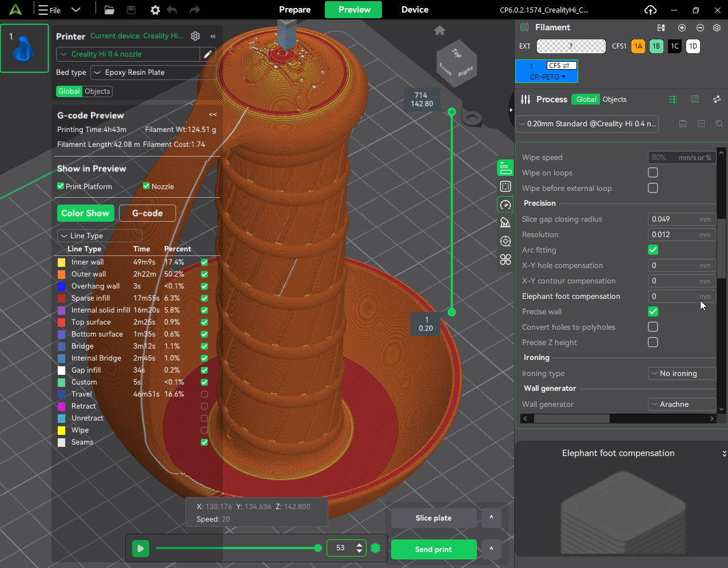Open the Wall generator Arachne dropdown
728x568 pixels.
[x=682, y=404]
